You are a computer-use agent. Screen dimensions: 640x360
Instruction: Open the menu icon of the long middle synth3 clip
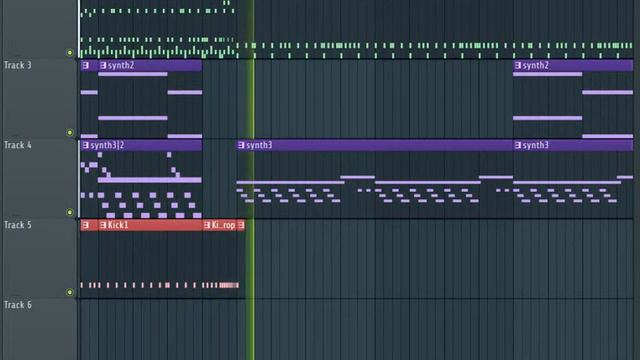point(241,145)
